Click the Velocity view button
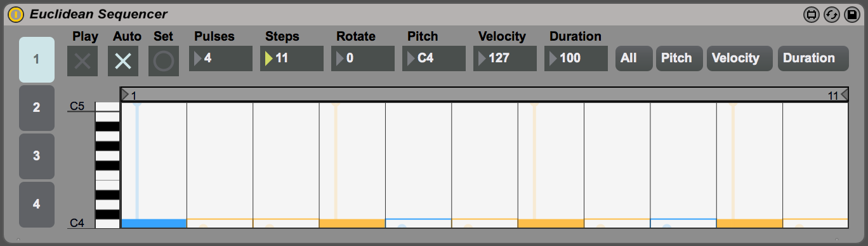 740,58
